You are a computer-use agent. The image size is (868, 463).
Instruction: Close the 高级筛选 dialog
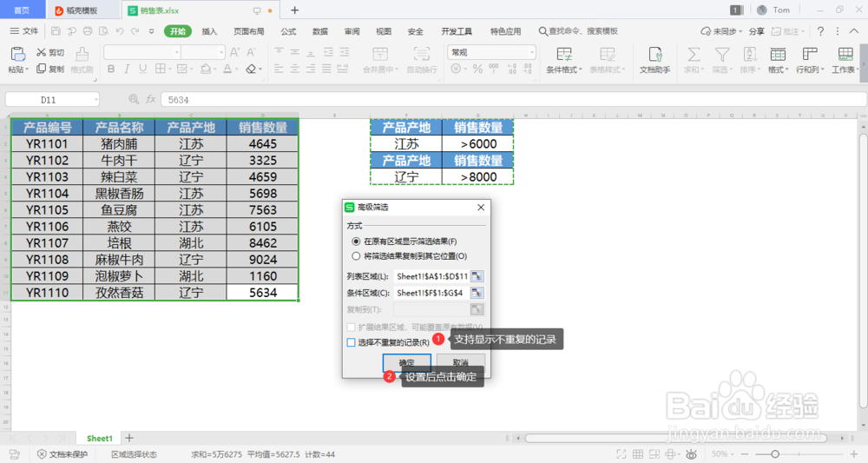[481, 207]
